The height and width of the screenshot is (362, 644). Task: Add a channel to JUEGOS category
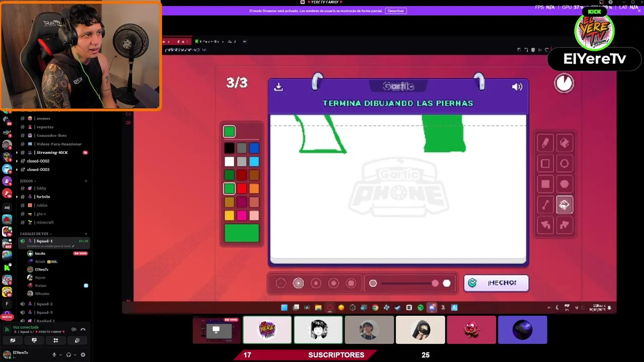pos(86,181)
